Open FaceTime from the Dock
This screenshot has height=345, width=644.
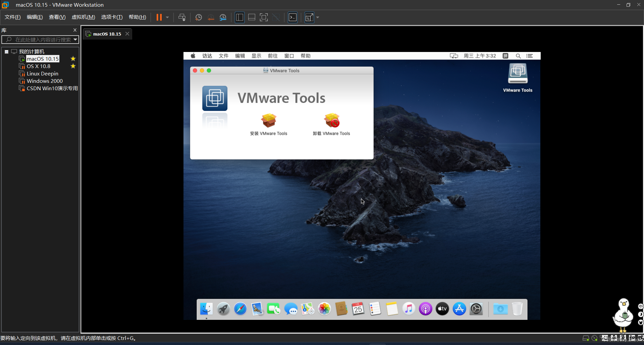tap(274, 309)
